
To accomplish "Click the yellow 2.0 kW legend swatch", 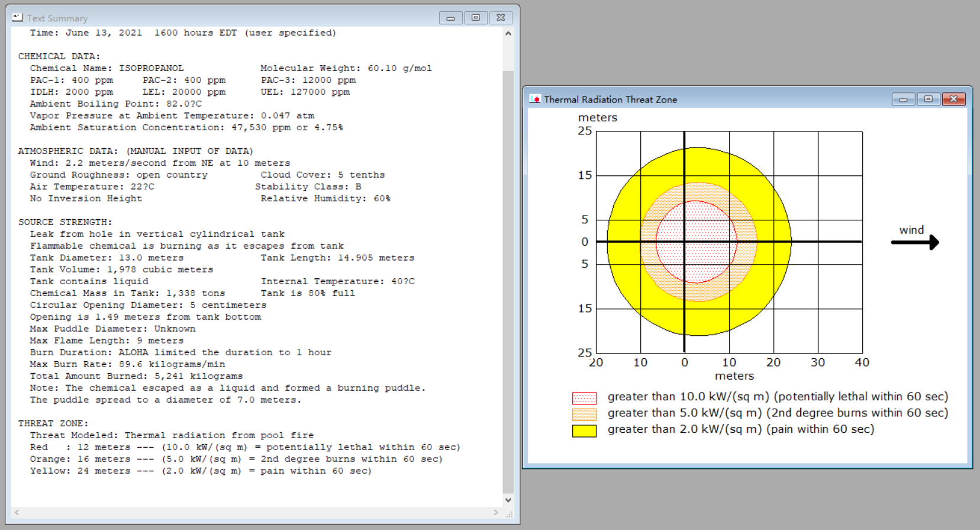I will 584,431.
